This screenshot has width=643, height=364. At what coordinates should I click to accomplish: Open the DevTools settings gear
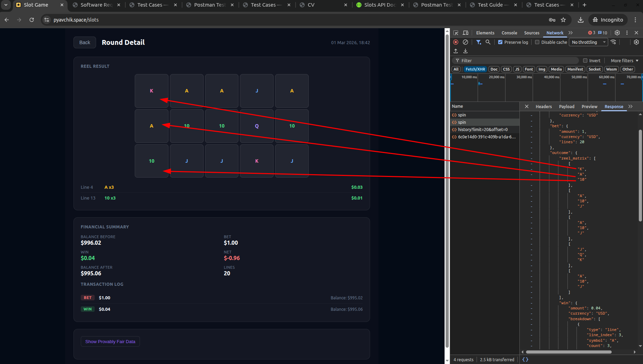click(x=617, y=33)
